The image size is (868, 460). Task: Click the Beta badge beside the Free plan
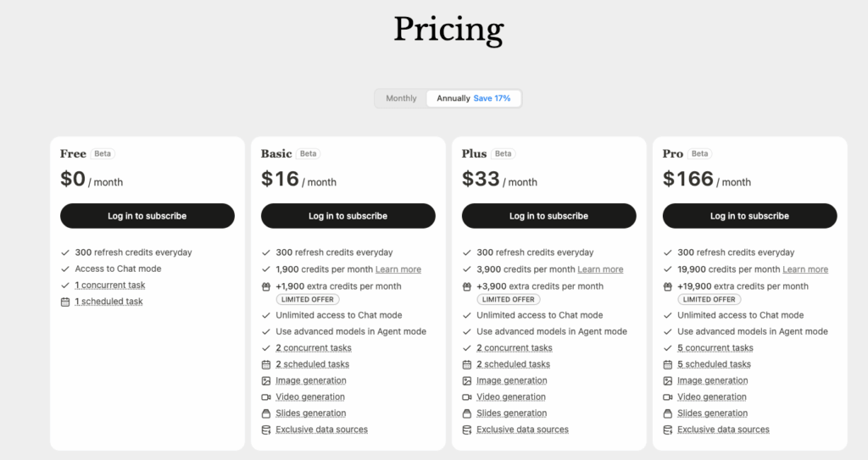tap(103, 154)
